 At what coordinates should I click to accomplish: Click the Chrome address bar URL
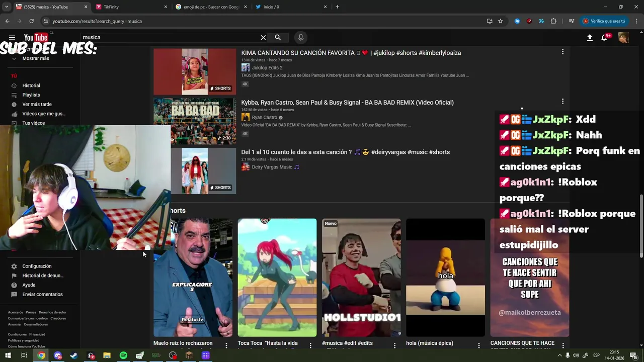[x=97, y=21]
